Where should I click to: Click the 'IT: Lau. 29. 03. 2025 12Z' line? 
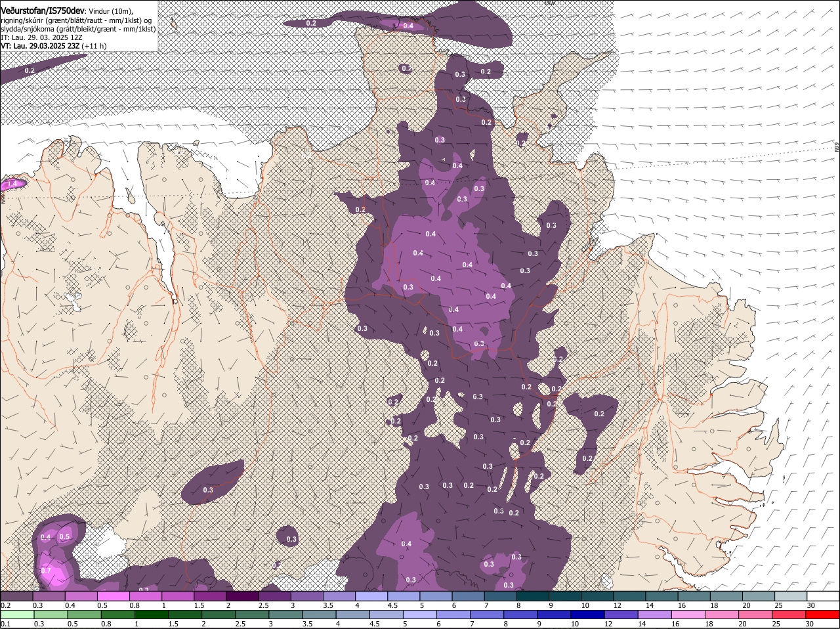coord(41,37)
